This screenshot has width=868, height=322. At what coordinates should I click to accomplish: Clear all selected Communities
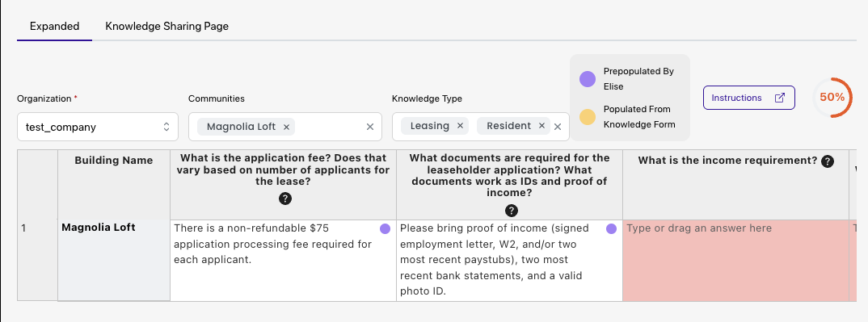[370, 127]
